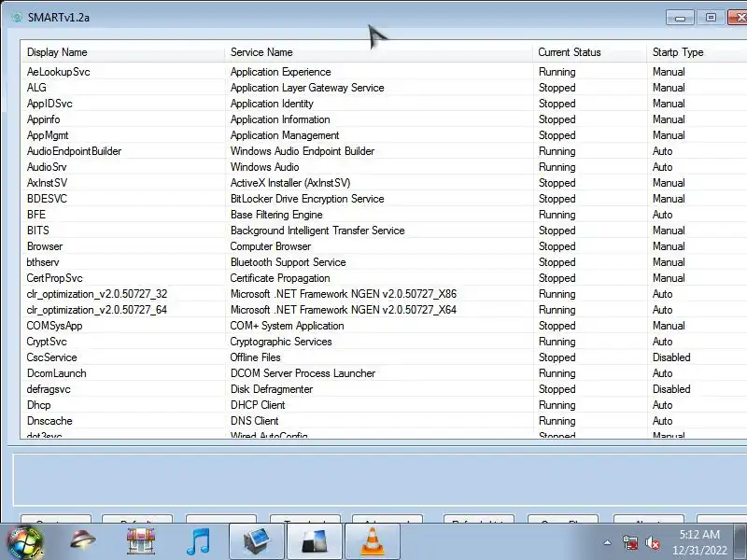The width and height of the screenshot is (747, 560).
Task: Select the Dhcp display name
Action: (38, 405)
